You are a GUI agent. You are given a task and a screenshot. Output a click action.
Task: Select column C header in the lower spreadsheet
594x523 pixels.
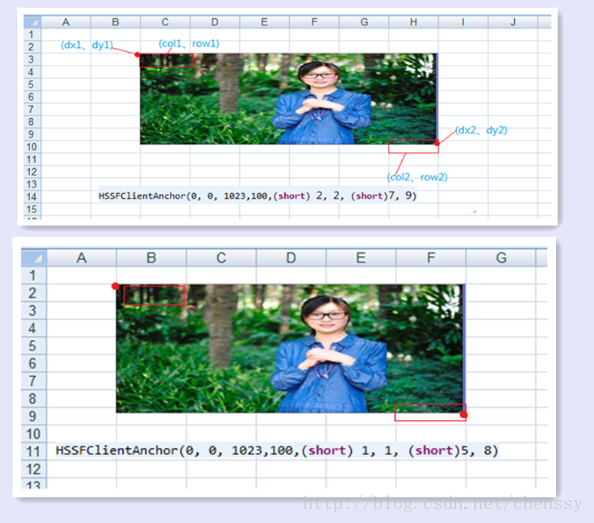tap(221, 258)
